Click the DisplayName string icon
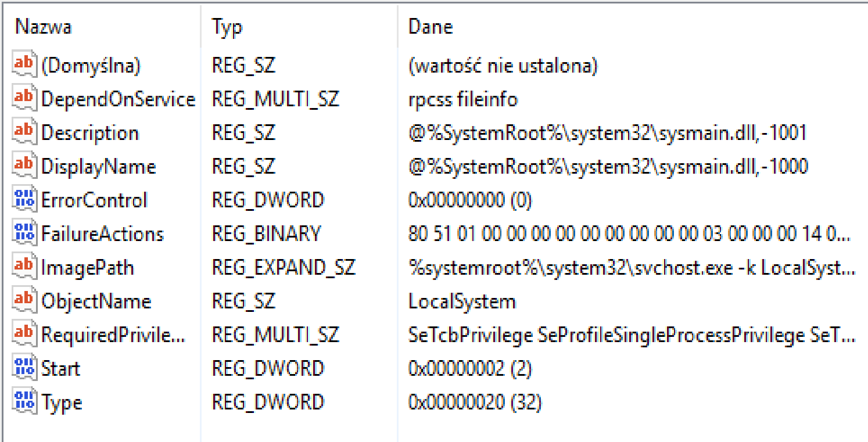Image resolution: width=868 pixels, height=442 pixels. point(24,167)
